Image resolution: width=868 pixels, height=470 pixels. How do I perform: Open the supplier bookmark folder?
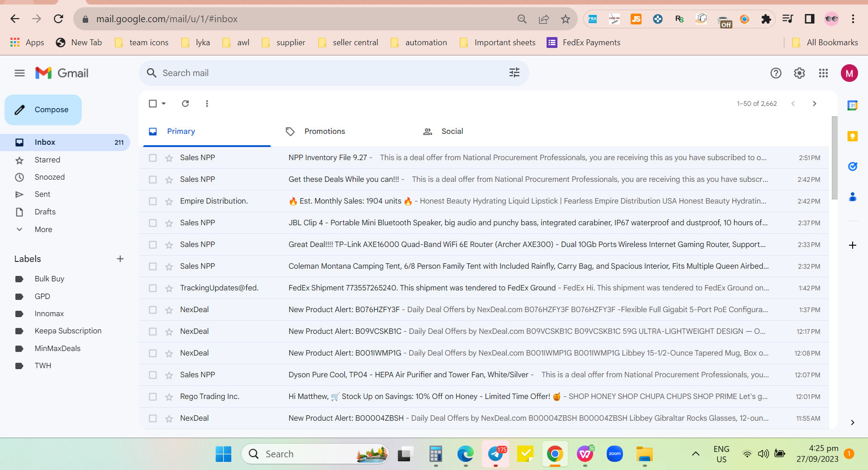[x=284, y=43]
